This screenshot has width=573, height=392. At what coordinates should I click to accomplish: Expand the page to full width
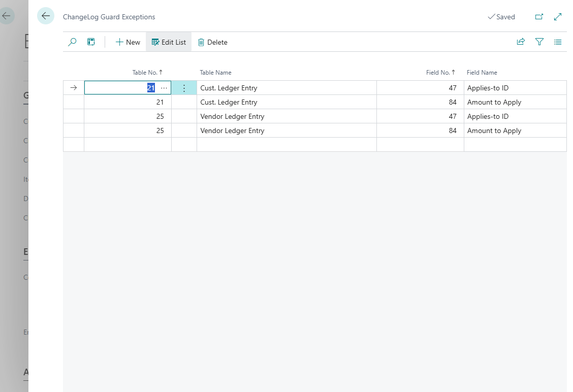coord(558,17)
